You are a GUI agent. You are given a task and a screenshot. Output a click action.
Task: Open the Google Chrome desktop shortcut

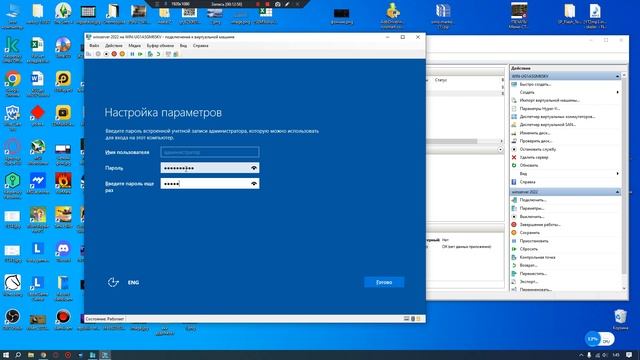pyautogui.click(x=13, y=84)
